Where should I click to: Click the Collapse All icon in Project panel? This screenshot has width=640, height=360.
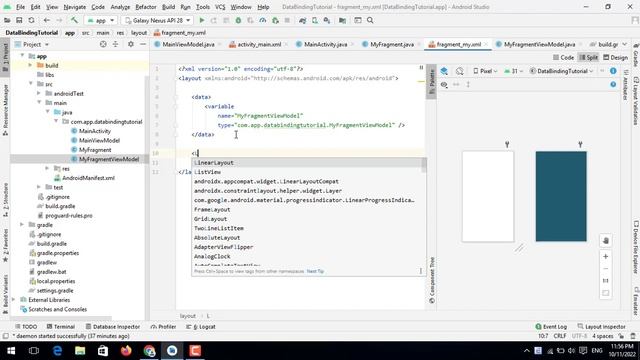pos(116,44)
